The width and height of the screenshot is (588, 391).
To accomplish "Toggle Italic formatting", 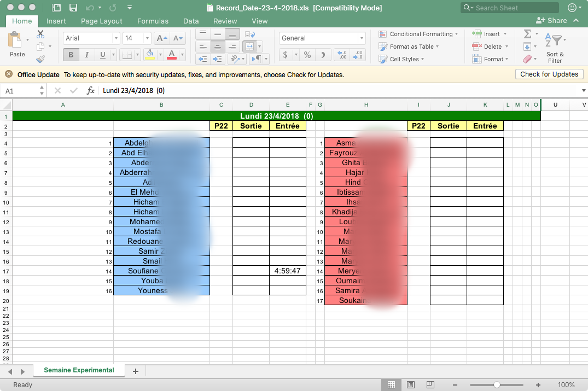I will pyautogui.click(x=86, y=55).
